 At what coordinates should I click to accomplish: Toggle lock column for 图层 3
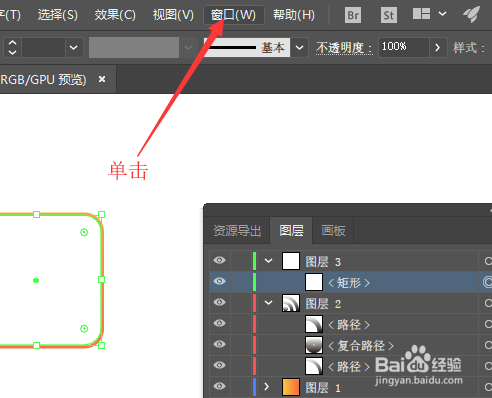coord(241,261)
